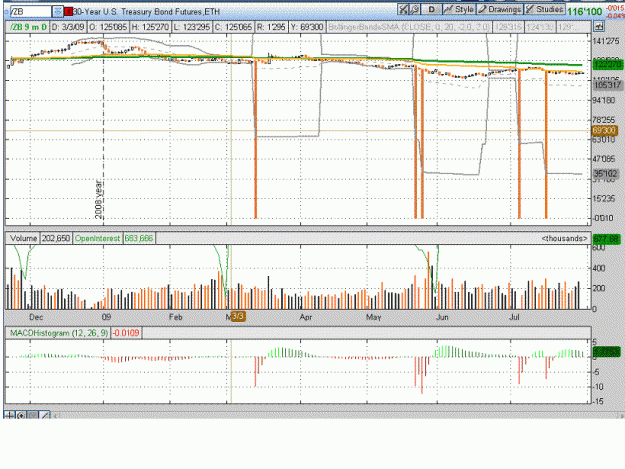
Task: Click the BollingerBandsSMA study label
Action: 409,27
